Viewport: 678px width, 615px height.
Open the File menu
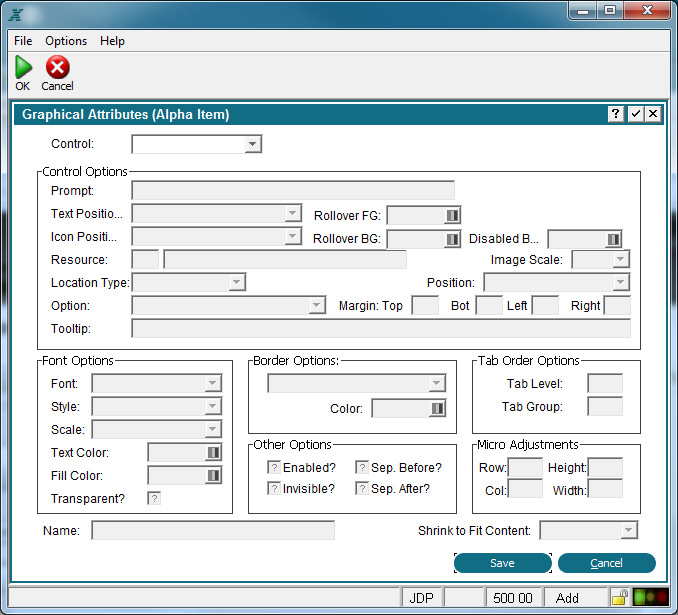(x=23, y=41)
